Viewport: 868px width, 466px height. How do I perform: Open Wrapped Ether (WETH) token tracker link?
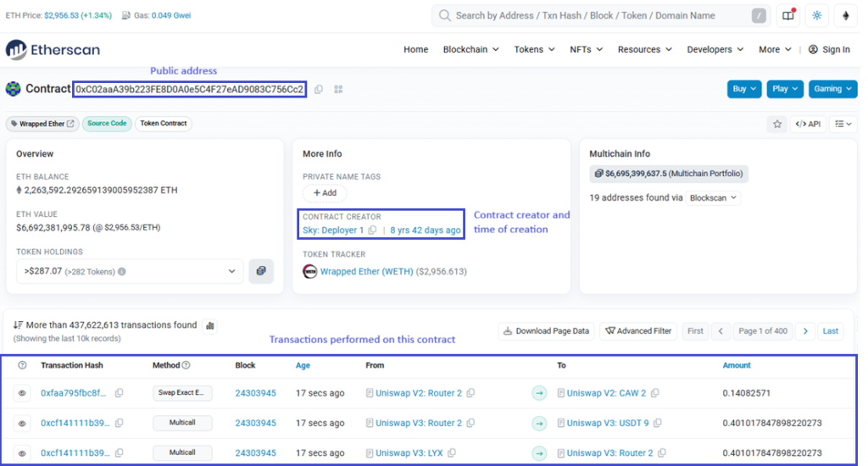367,272
